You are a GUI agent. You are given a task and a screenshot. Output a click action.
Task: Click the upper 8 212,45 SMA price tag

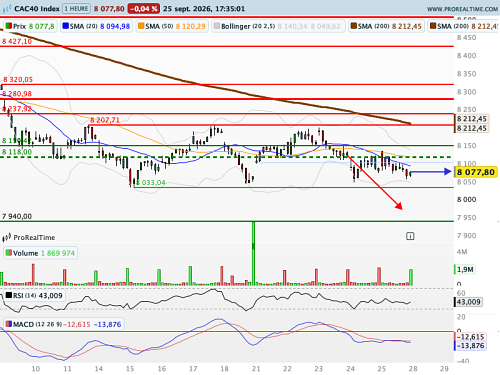[x=472, y=119]
